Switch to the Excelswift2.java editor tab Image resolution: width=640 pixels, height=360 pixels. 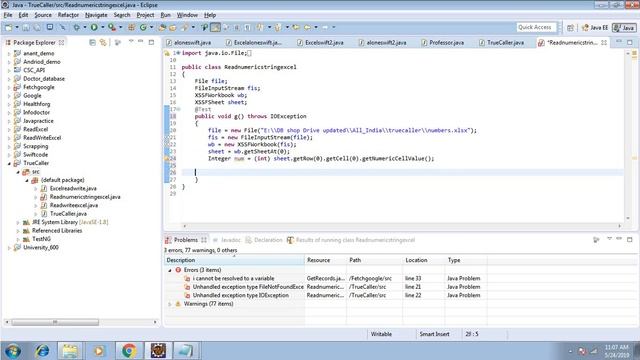click(x=320, y=42)
